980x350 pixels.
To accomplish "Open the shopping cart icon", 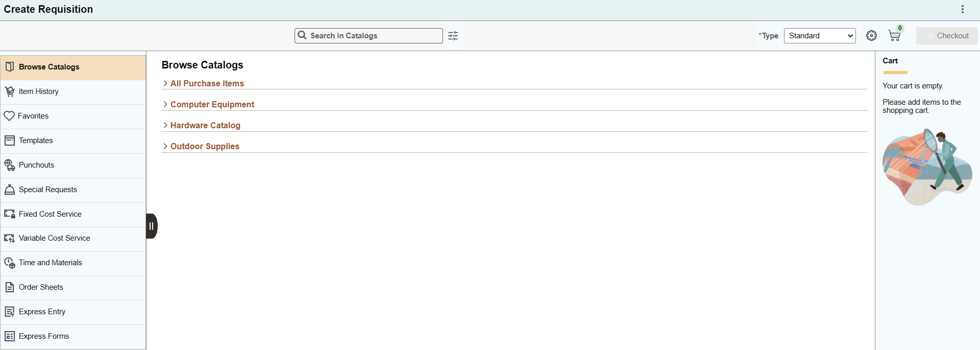I will point(894,36).
